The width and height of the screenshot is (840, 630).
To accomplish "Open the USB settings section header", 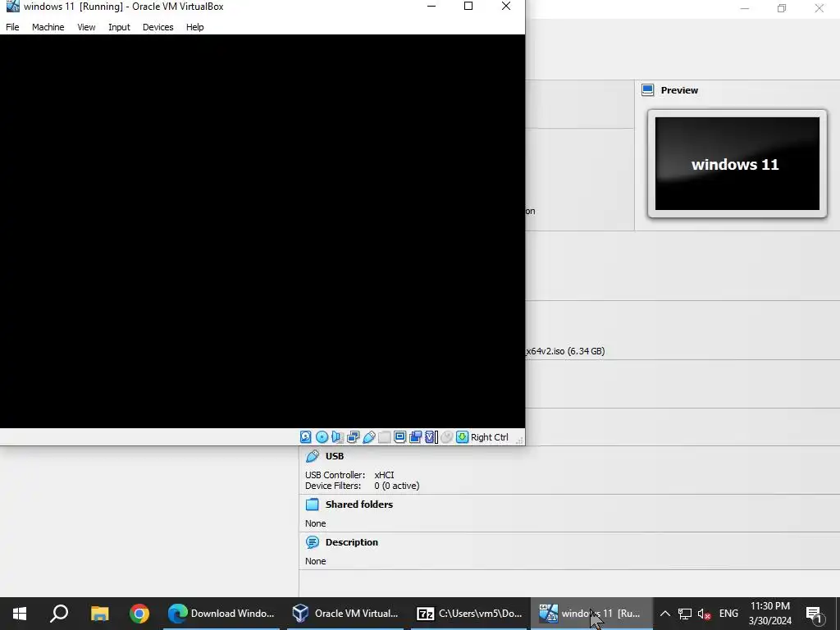I will click(335, 456).
